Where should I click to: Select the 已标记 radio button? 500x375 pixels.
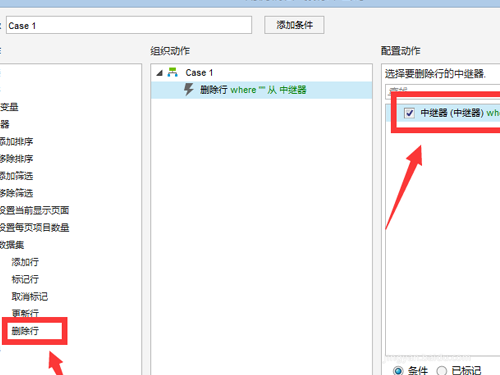[x=441, y=370]
